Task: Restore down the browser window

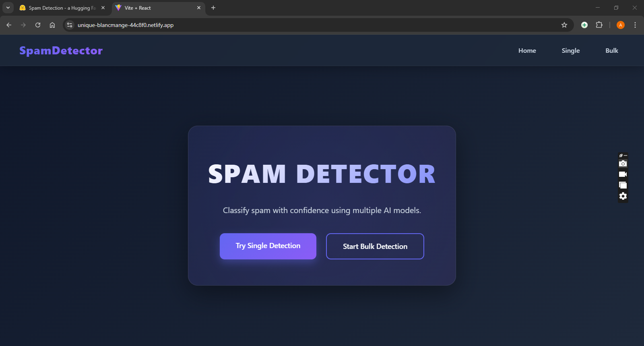Action: pos(616,8)
